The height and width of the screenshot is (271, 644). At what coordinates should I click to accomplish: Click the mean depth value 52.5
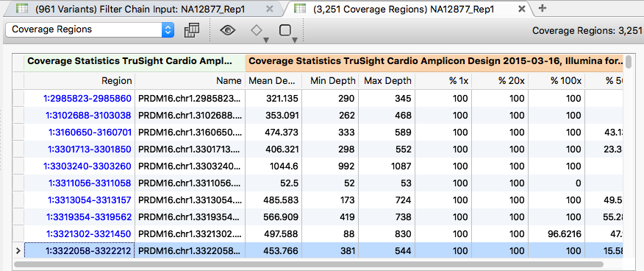coord(289,183)
